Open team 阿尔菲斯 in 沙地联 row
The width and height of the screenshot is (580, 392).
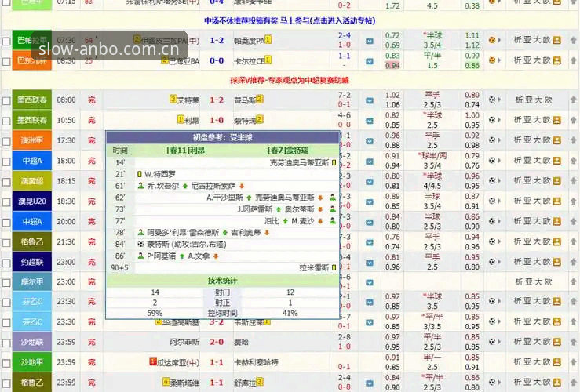[184, 342]
